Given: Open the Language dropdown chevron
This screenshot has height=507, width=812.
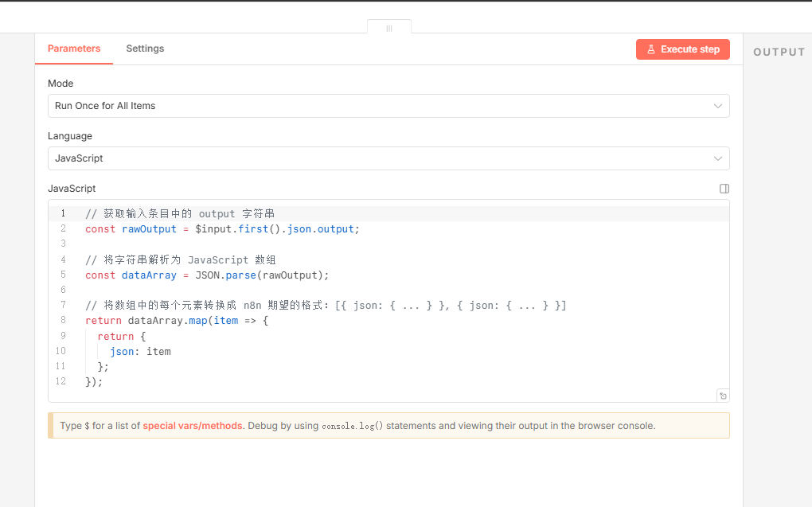Looking at the screenshot, I should pos(718,158).
